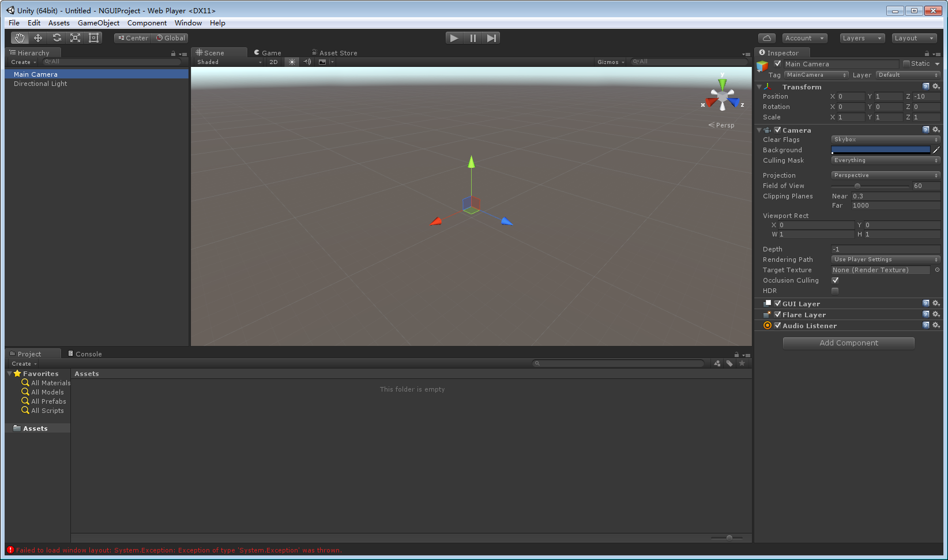Click Project search by label icon
The image size is (948, 560).
(729, 363)
